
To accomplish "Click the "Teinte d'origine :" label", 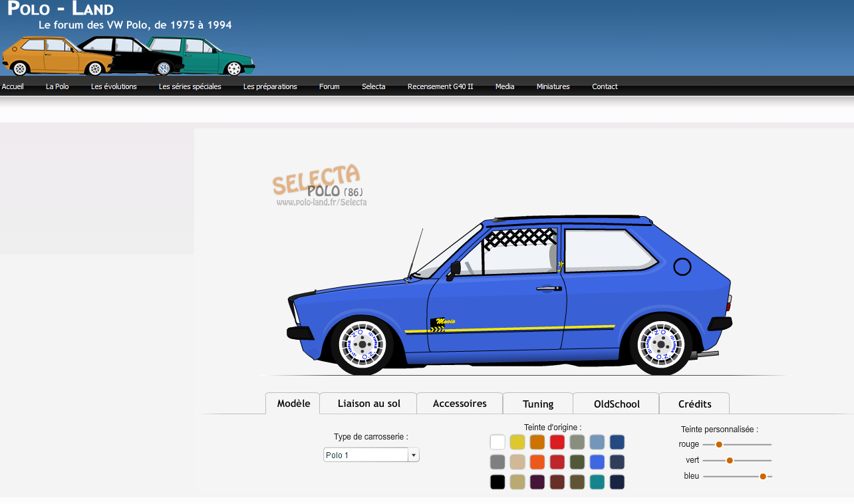I will [553, 428].
